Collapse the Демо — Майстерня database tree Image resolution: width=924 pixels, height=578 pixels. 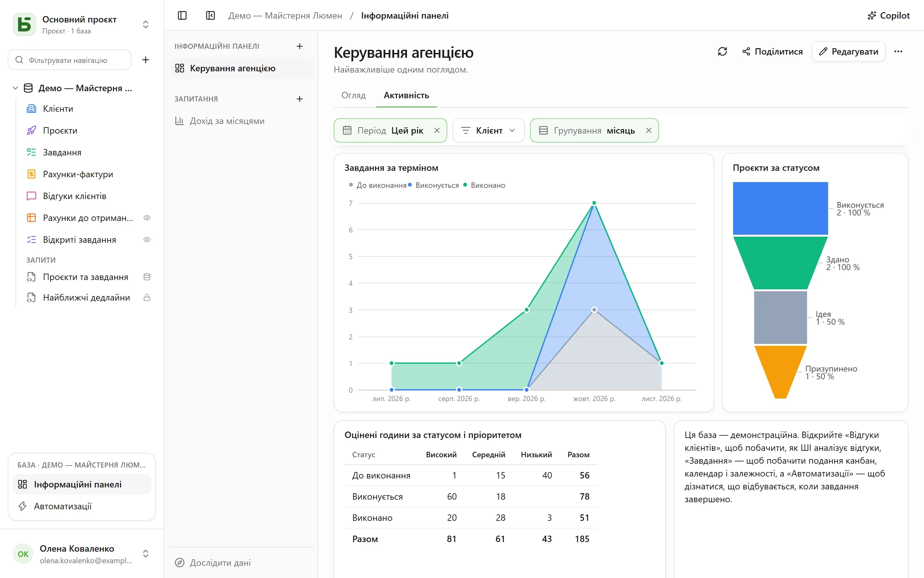point(15,88)
